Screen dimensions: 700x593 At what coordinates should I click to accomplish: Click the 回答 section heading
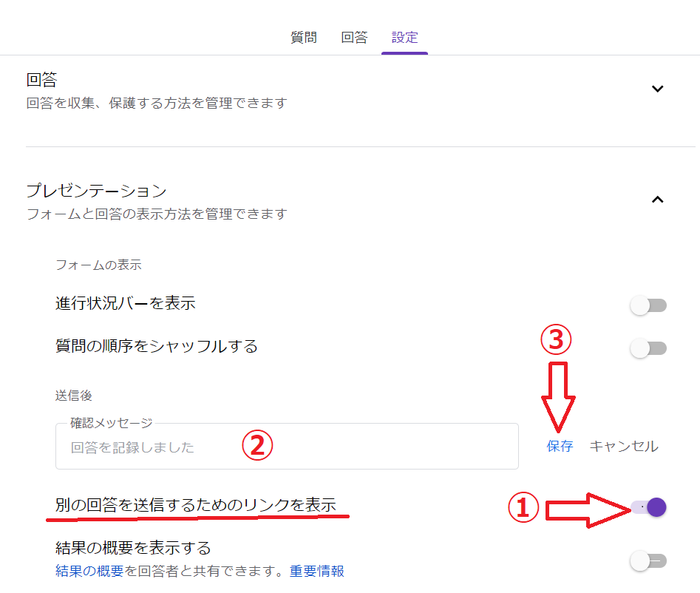tap(41, 80)
